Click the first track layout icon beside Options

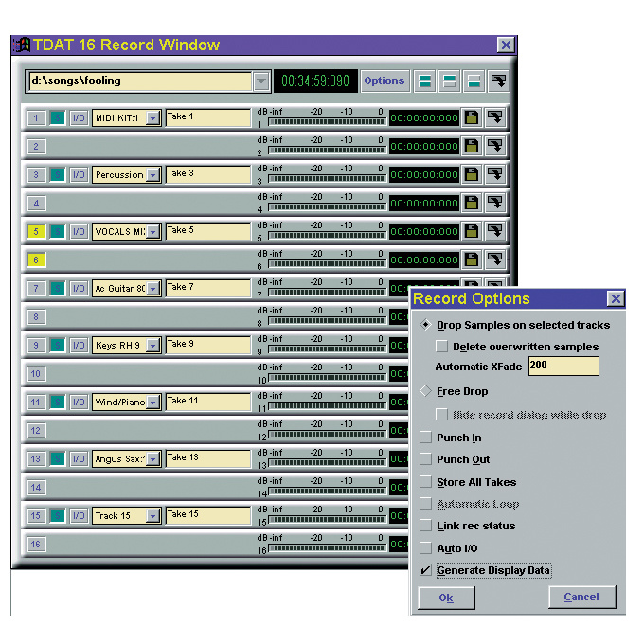[x=426, y=81]
